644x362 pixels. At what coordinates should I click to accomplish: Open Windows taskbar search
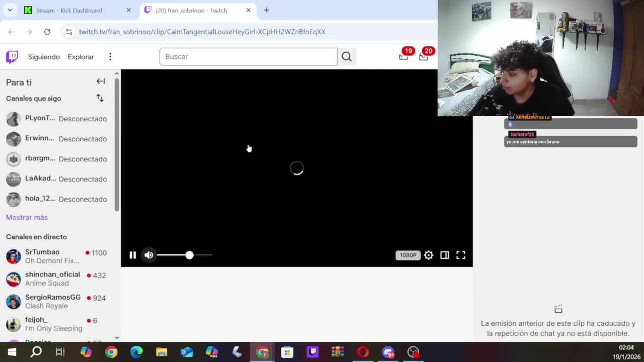(36, 352)
